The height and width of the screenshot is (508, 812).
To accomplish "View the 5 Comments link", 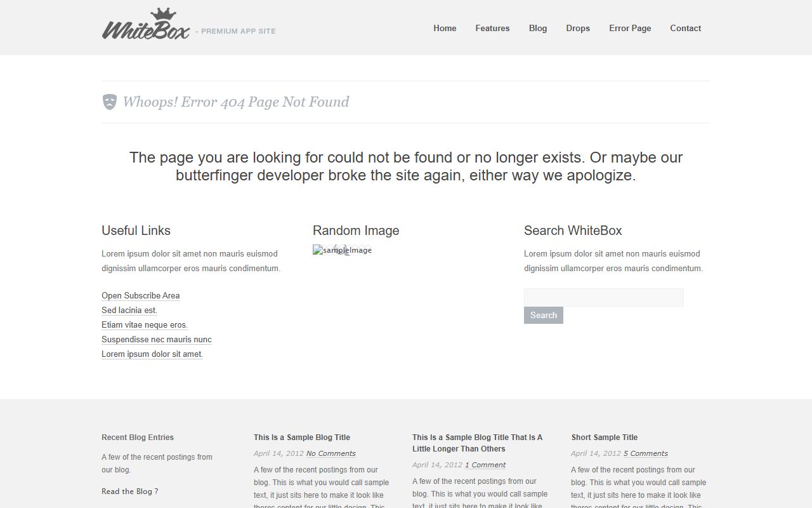I will [x=646, y=453].
